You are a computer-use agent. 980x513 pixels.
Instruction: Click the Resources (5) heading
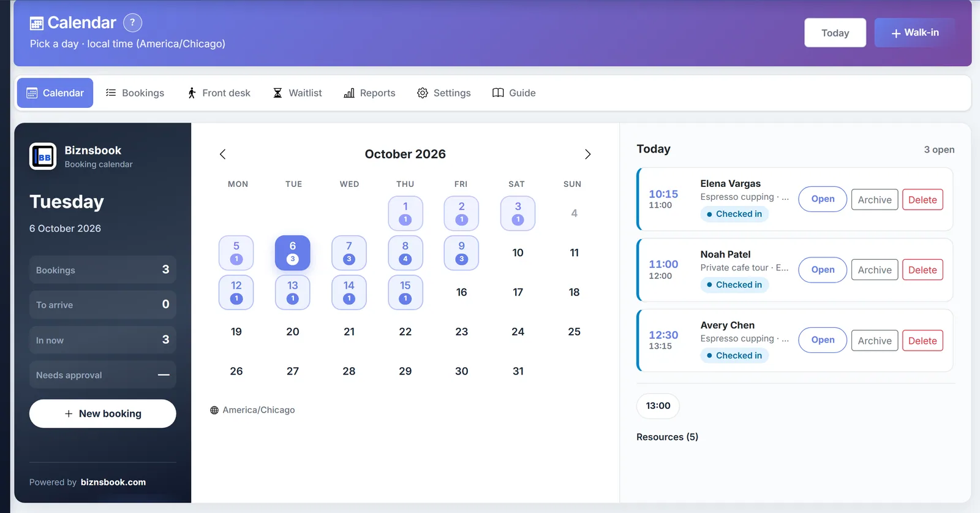pos(667,437)
